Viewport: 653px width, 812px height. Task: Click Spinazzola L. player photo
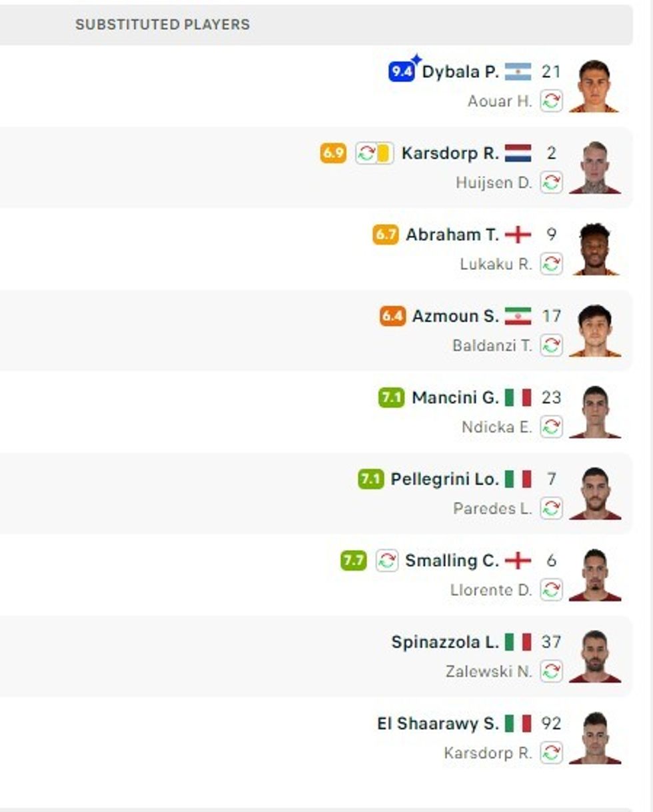point(594,657)
